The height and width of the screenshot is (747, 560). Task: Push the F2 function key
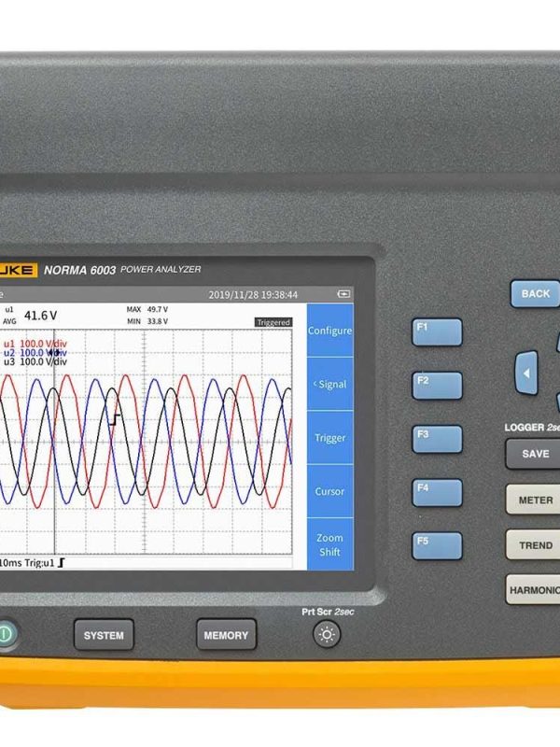click(437, 386)
